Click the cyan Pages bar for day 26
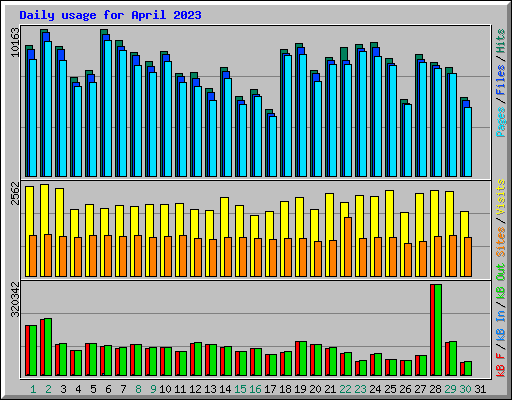Screen dimensions: 512x400 (408, 140)
